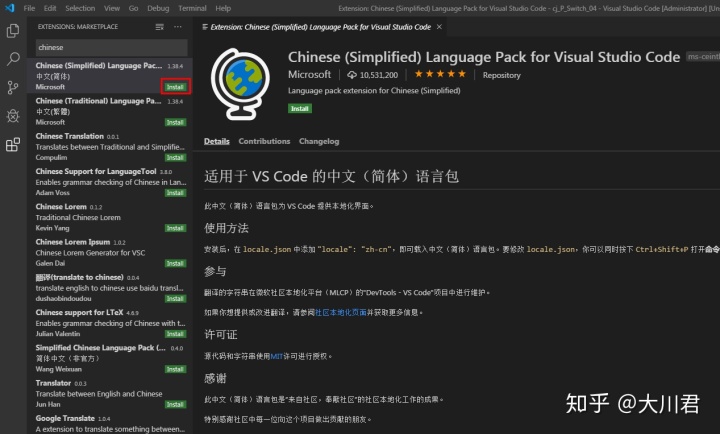Install Chinese Lorem Ipsum by Galen Dai
Image resolution: width=720 pixels, height=434 pixels.
click(x=175, y=263)
